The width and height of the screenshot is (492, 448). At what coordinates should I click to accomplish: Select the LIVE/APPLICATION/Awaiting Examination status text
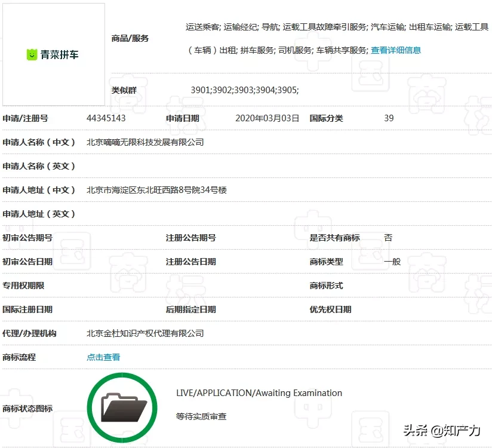click(x=259, y=393)
